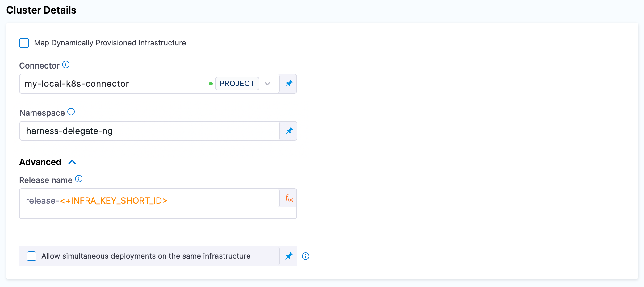Image resolution: width=644 pixels, height=287 pixels.
Task: View the Connector info tooltip
Action: [x=65, y=64]
